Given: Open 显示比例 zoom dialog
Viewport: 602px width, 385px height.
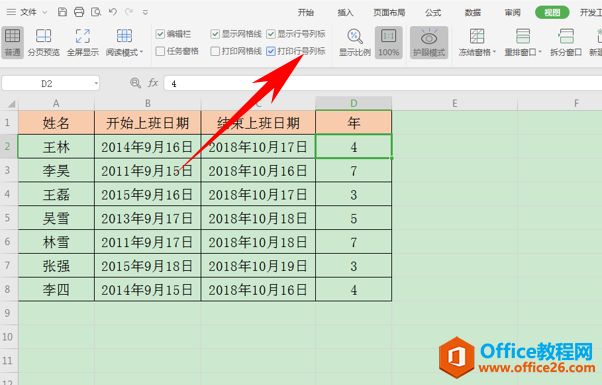Looking at the screenshot, I should (355, 42).
